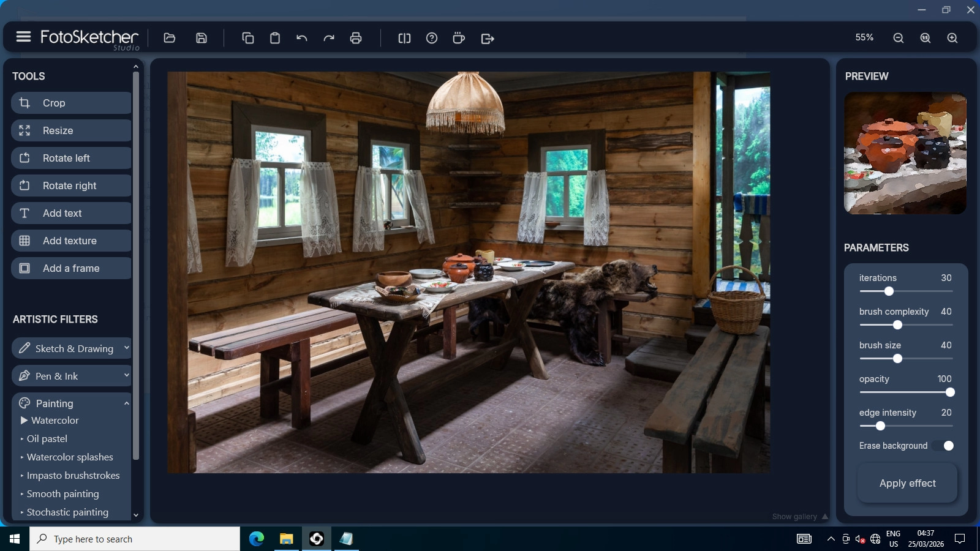Click the coffee cup donate icon
Viewport: 980px width, 551px height.
pyautogui.click(x=459, y=38)
